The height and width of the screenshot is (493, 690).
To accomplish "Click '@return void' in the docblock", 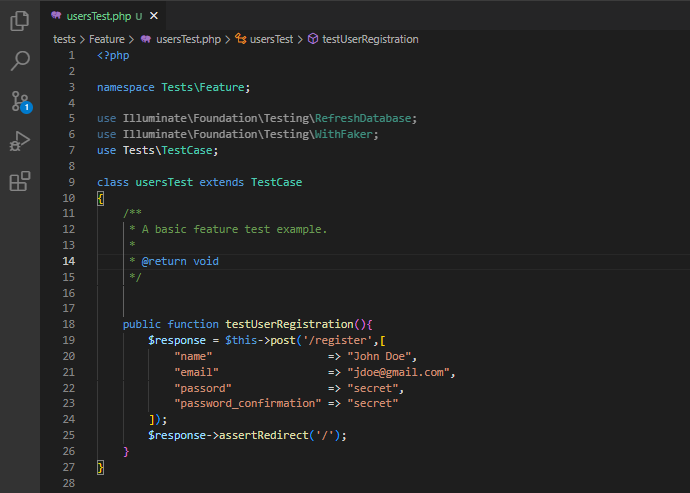I will pos(180,261).
